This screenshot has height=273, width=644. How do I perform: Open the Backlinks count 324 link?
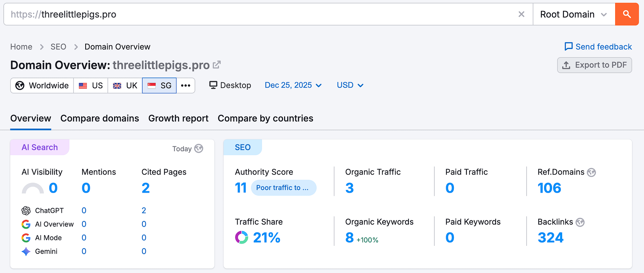pyautogui.click(x=550, y=238)
